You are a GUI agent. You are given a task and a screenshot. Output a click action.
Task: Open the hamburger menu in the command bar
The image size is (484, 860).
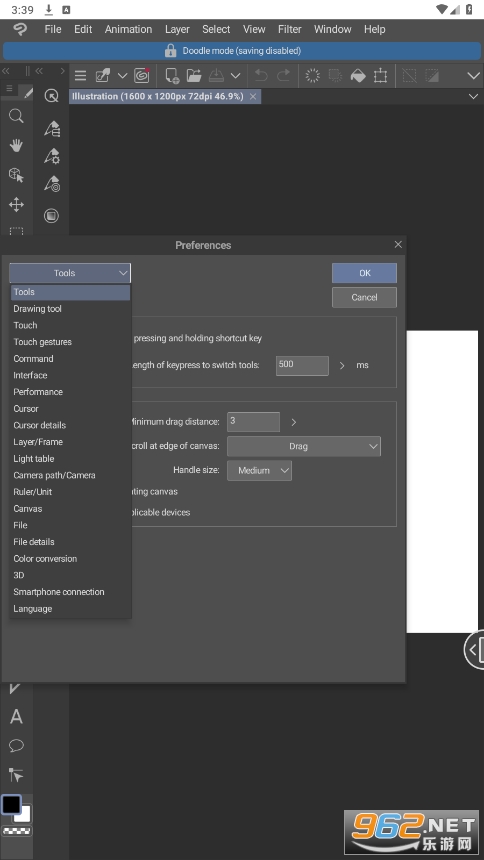(x=81, y=76)
